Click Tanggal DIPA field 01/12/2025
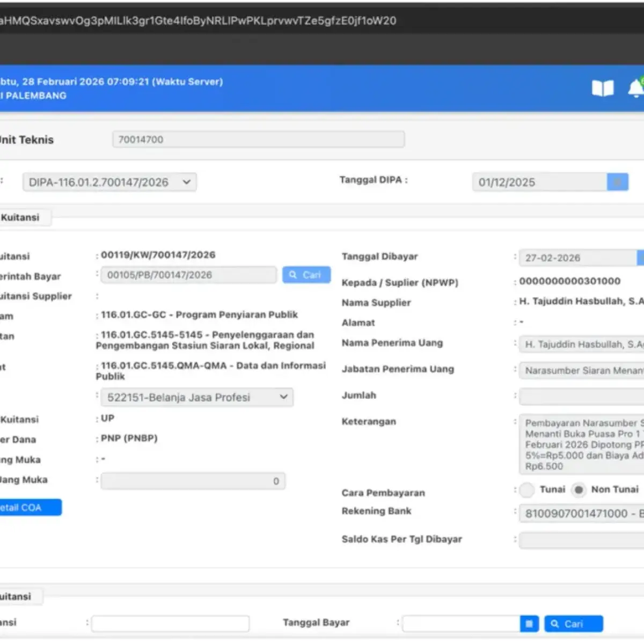The image size is (644, 644). click(x=539, y=182)
